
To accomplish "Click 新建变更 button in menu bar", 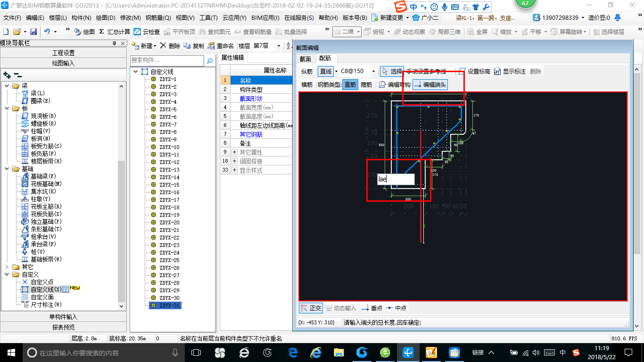I will 390,18.
